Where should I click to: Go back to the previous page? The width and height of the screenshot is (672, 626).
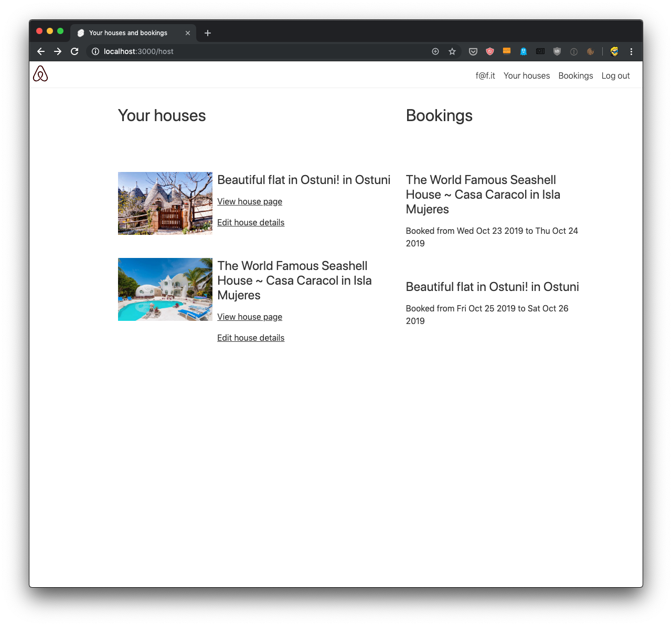tap(41, 51)
